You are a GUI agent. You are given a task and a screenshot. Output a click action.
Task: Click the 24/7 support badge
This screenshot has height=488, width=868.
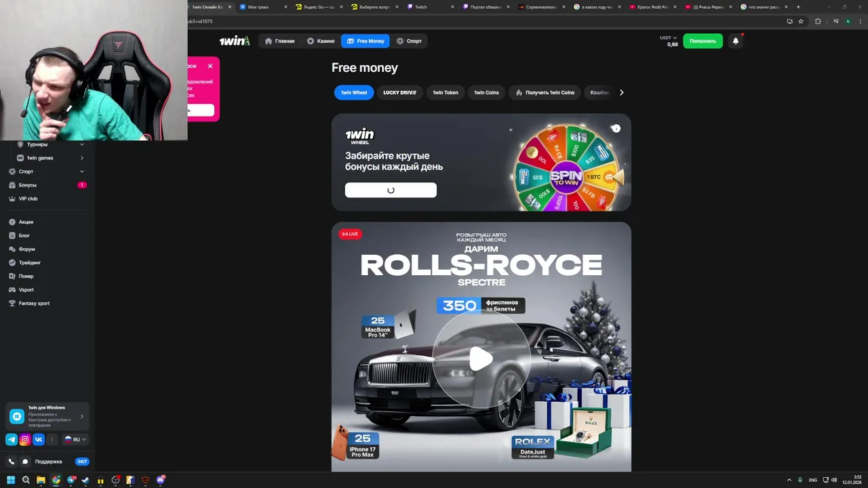82,462
